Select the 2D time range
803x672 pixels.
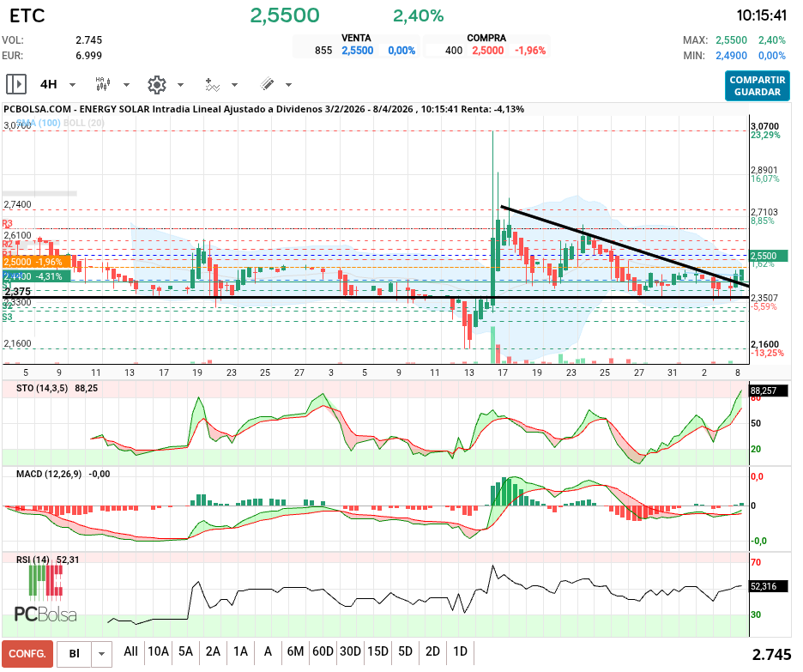[432, 651]
